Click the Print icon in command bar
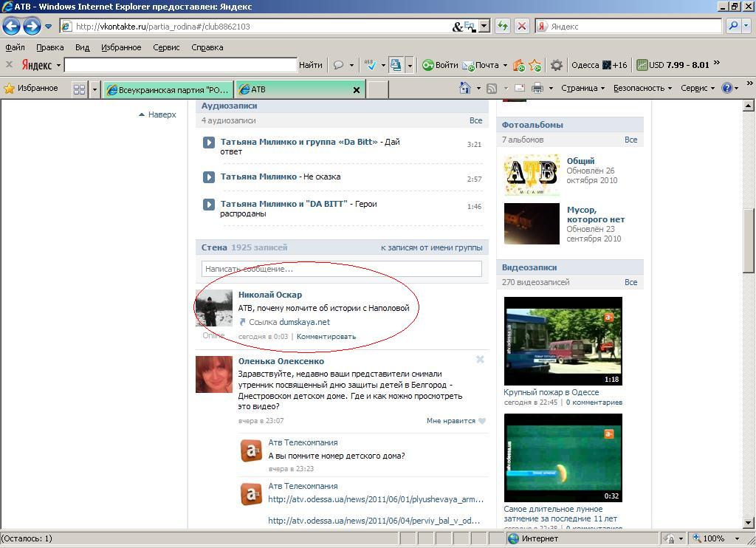The height and width of the screenshot is (548, 756). [537, 88]
